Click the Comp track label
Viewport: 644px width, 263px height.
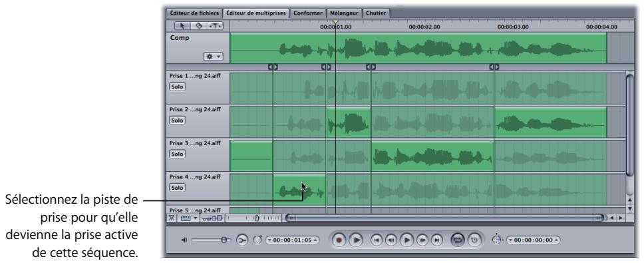180,38
